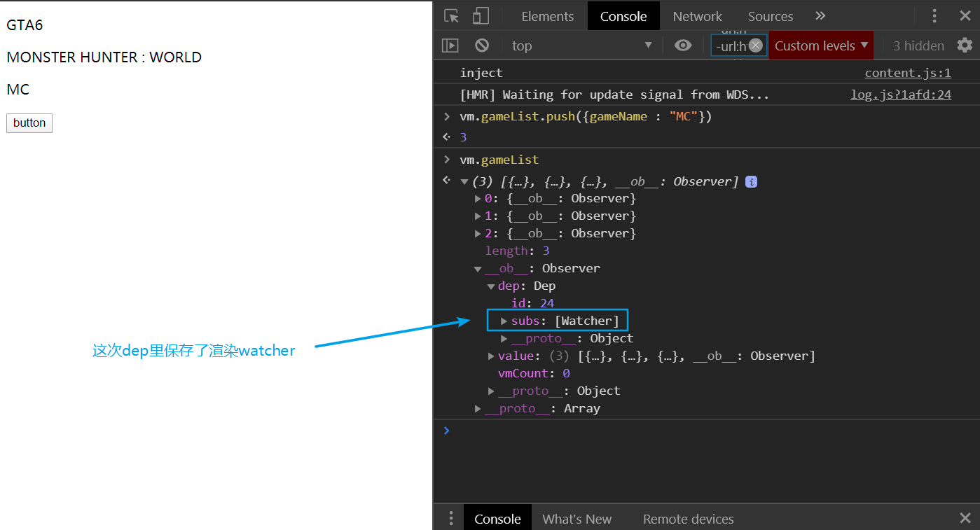The image size is (980, 530).
Task: Toggle the device toolbar icon
Action: tap(481, 16)
